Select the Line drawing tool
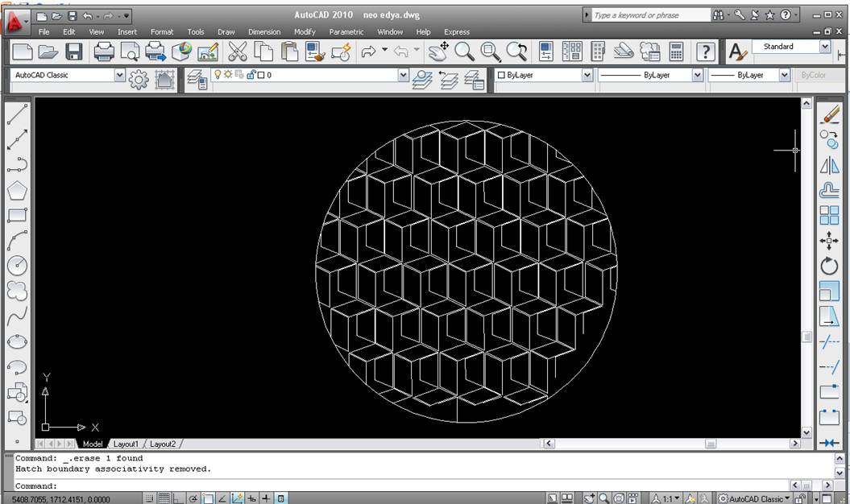The width and height of the screenshot is (850, 504). tap(17, 115)
